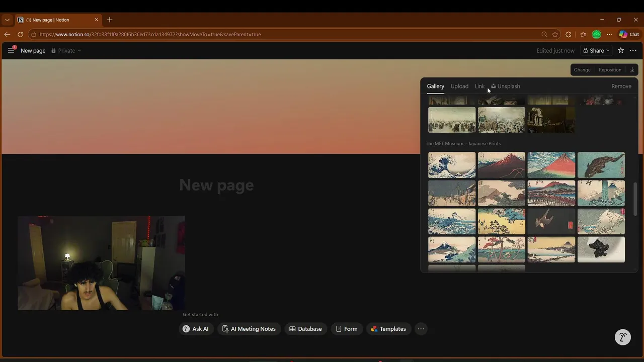Open the browser extensions puzzle icon
Viewport: 644px width, 362px height.
[569, 34]
